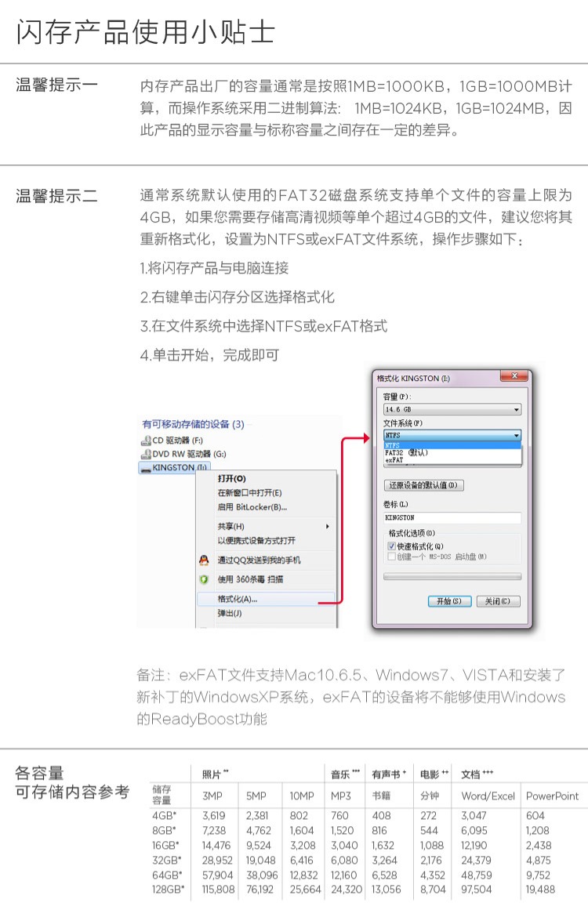
Task: Select 格式化(A)... in the context menu
Action: click(x=266, y=599)
